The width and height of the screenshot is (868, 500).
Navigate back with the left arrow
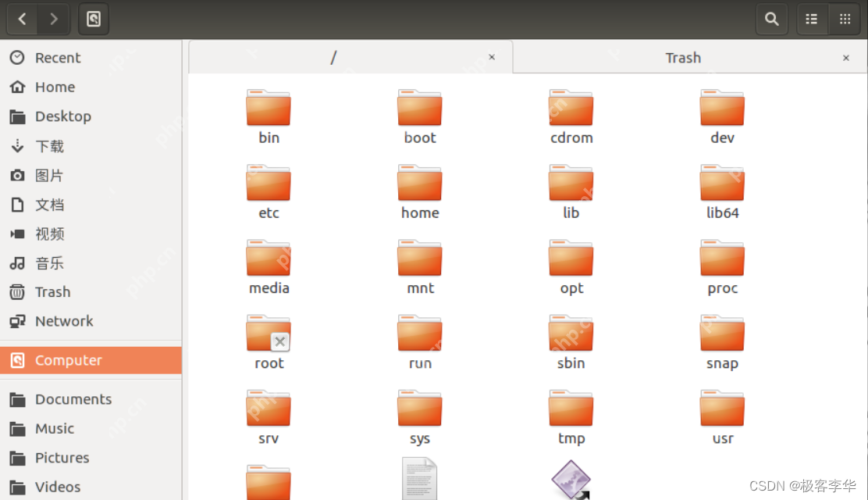21,19
